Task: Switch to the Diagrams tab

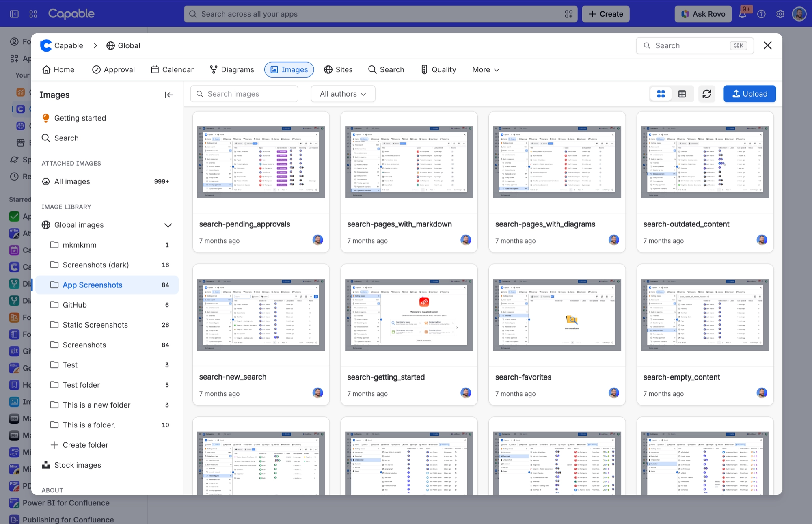Action: (x=232, y=70)
